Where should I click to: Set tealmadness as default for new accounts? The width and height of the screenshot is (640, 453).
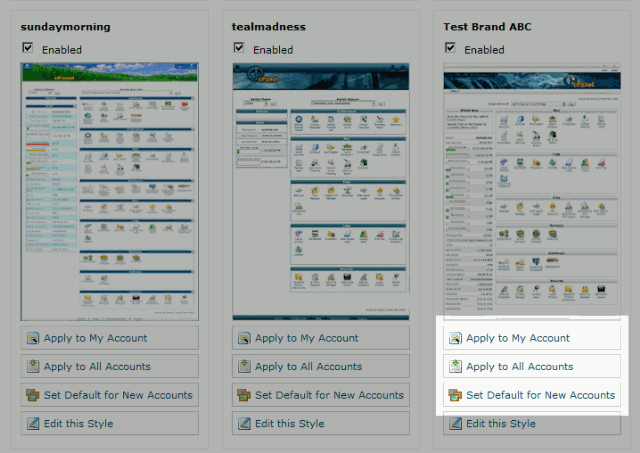point(321,395)
